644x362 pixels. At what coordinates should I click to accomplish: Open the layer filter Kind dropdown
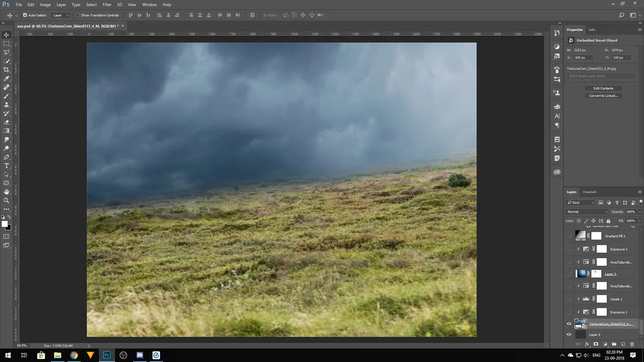(x=581, y=203)
